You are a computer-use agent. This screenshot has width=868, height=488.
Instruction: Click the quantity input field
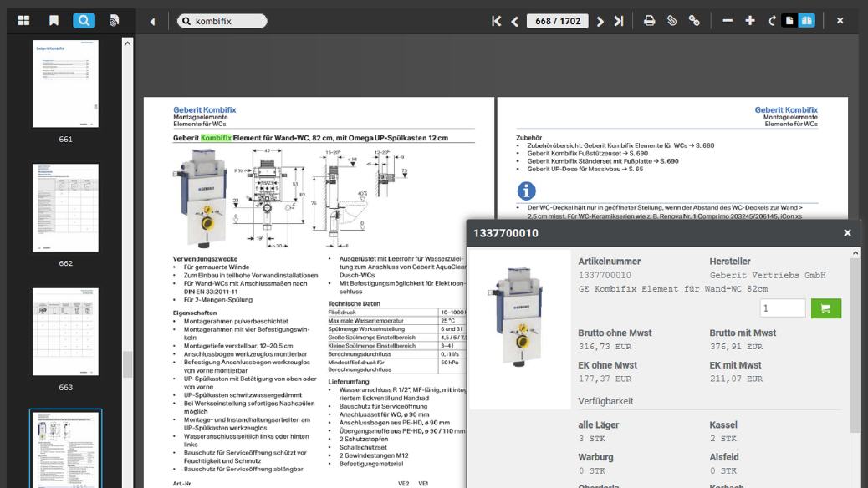[783, 308]
